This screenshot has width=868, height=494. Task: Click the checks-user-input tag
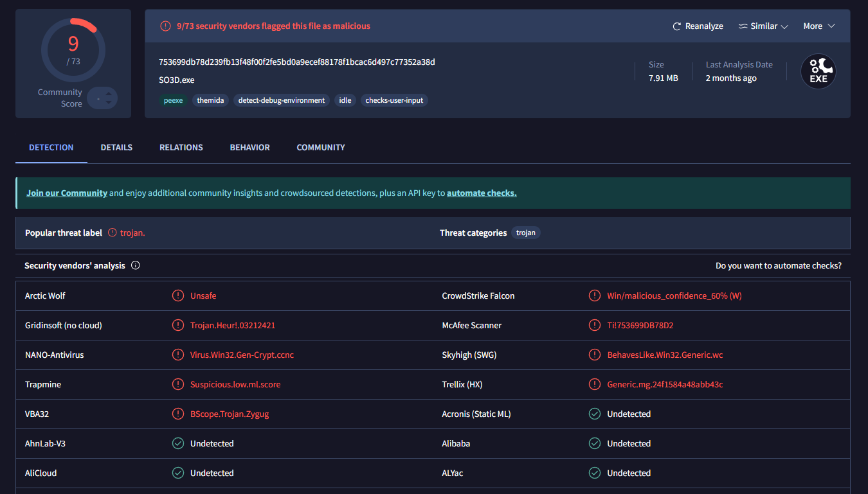point(394,100)
